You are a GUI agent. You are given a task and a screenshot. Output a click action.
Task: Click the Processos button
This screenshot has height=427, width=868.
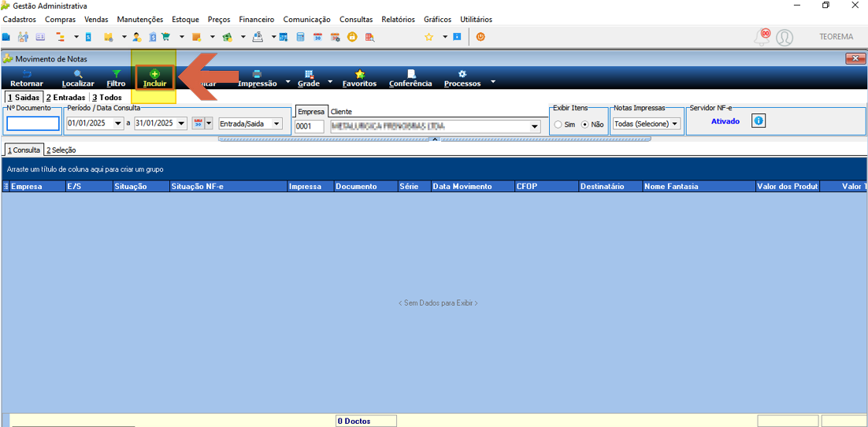(462, 78)
